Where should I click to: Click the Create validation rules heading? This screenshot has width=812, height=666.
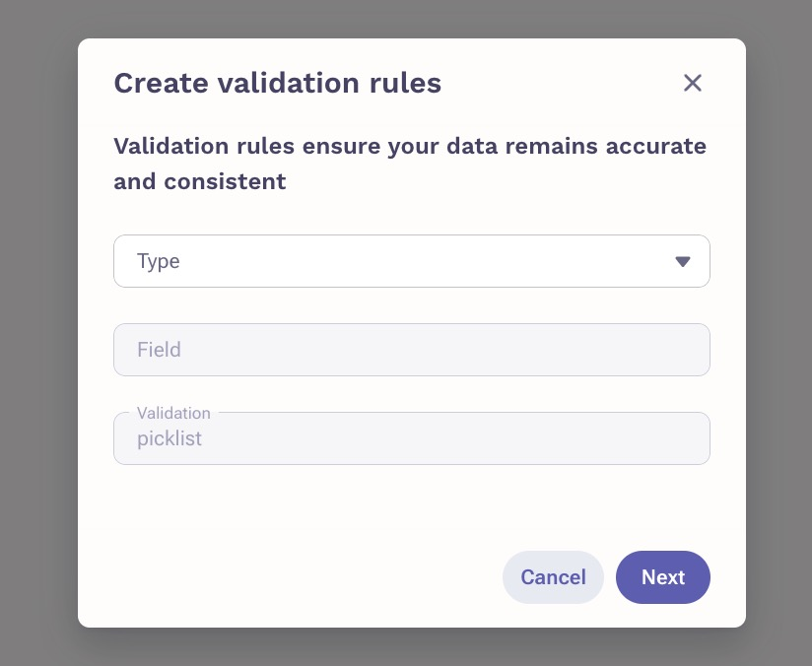pos(278,83)
